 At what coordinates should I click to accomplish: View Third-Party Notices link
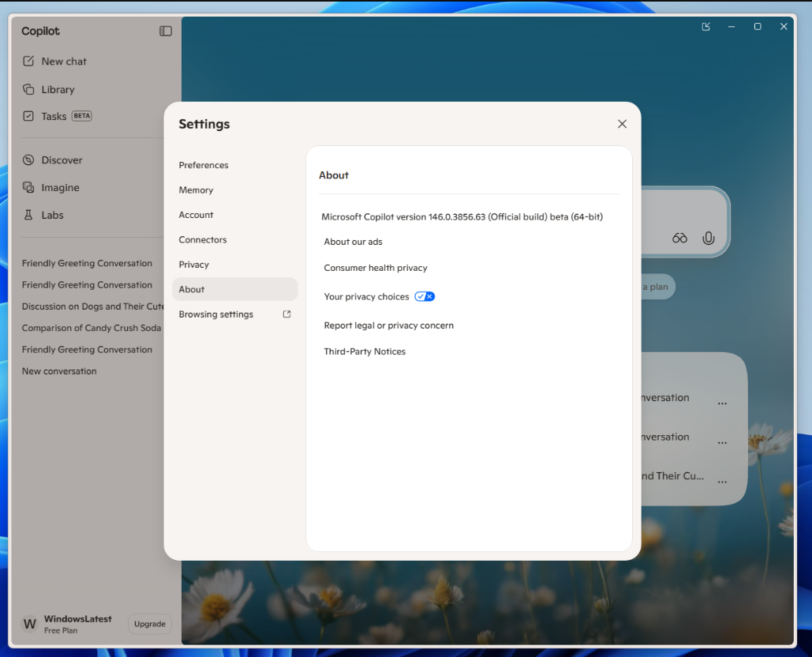[x=365, y=351]
